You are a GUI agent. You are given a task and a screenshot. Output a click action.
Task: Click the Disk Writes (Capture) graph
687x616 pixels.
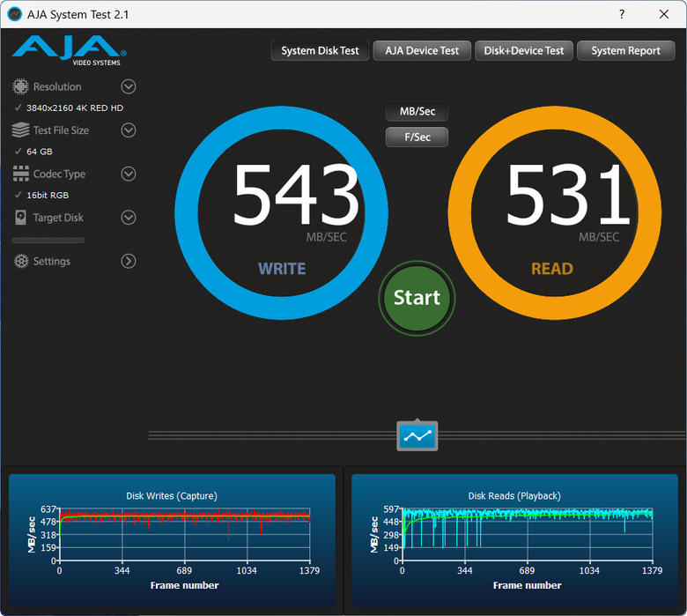point(172,540)
